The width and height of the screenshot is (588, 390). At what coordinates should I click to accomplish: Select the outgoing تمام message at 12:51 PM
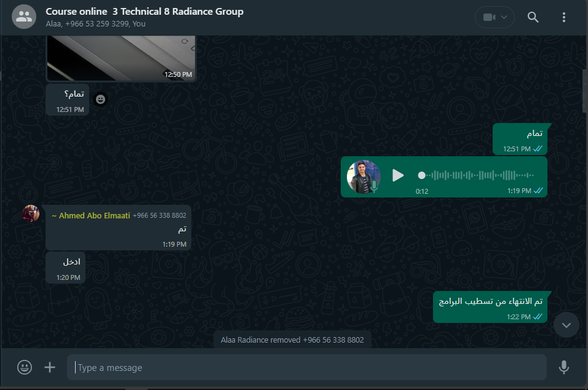click(520, 139)
